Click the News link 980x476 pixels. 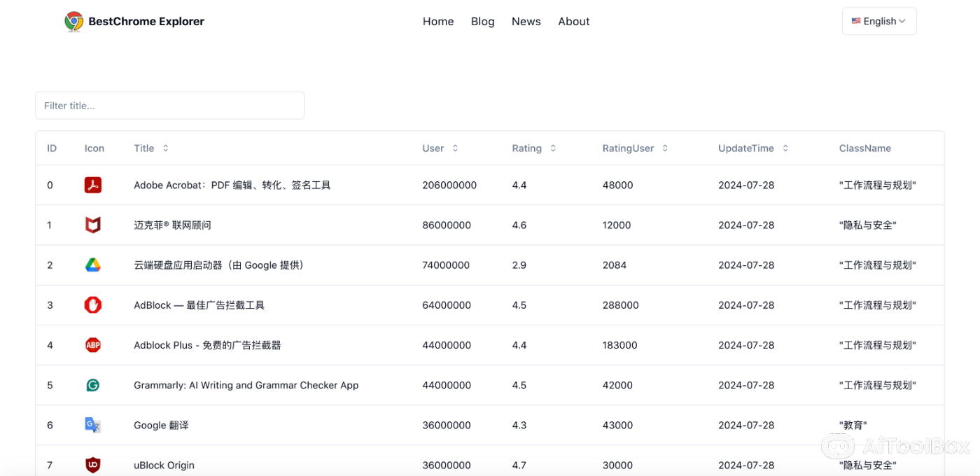coord(526,21)
